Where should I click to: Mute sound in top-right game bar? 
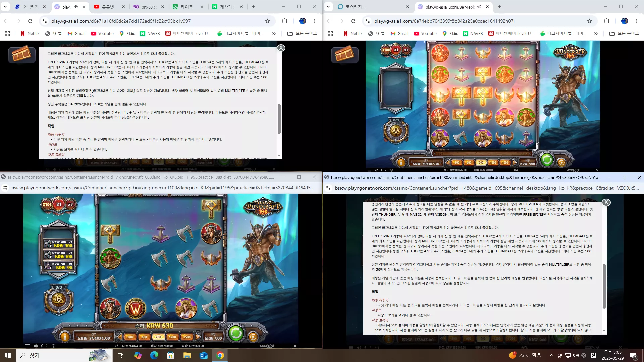point(376,170)
